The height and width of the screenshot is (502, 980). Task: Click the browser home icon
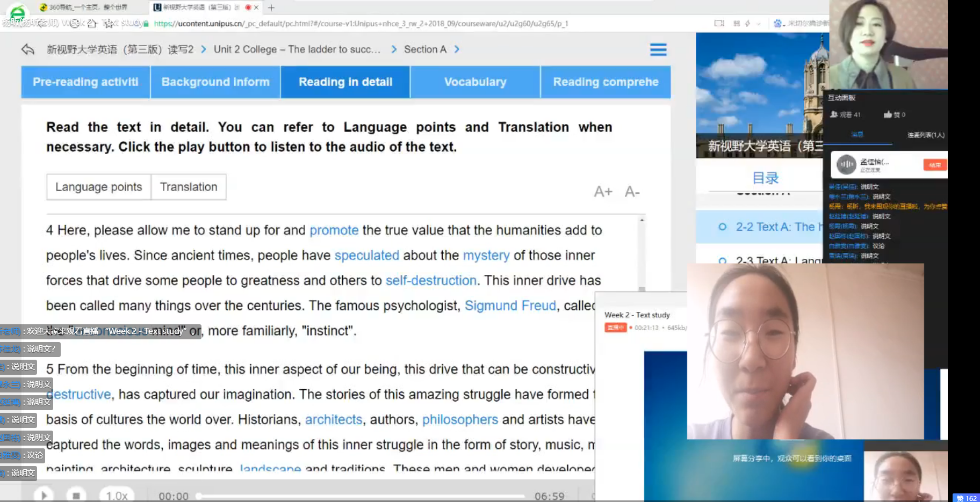click(x=92, y=23)
